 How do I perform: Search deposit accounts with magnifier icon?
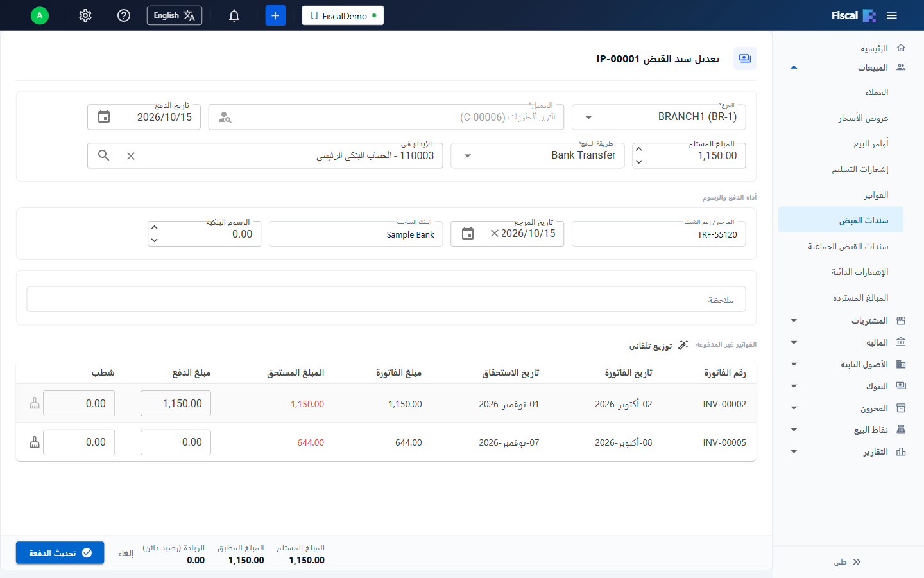(104, 155)
